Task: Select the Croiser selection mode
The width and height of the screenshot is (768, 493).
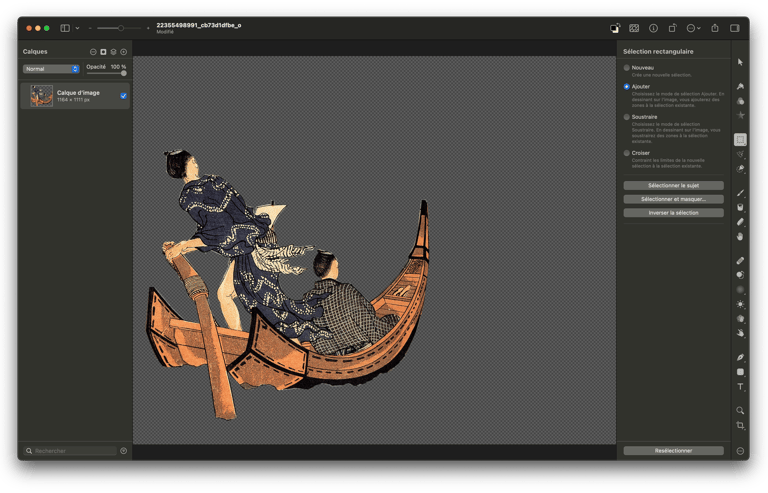Action: pos(626,153)
